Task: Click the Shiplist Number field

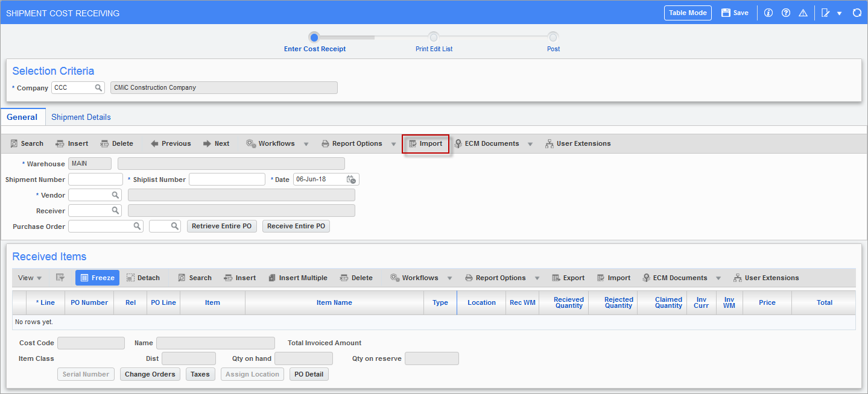Action: pyautogui.click(x=227, y=180)
